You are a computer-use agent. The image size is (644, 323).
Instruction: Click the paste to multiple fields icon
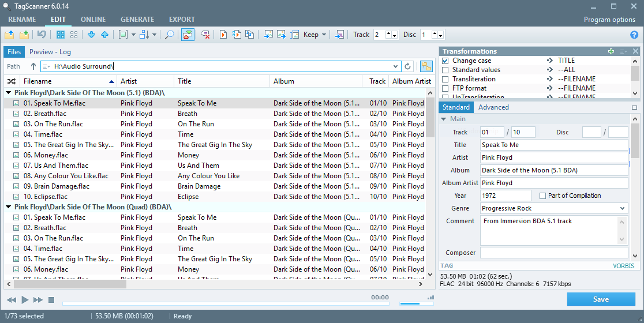click(x=250, y=35)
